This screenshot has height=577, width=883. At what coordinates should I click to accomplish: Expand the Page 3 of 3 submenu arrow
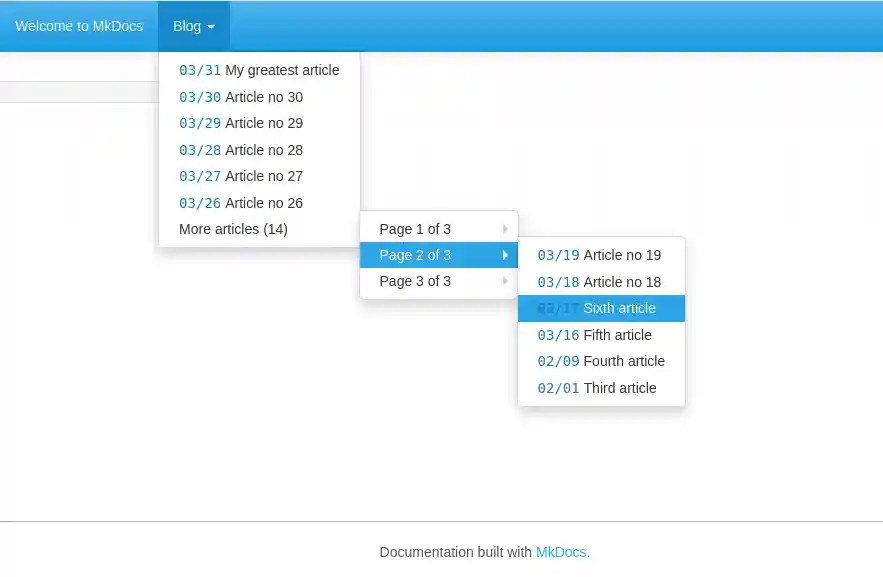pyautogui.click(x=507, y=281)
